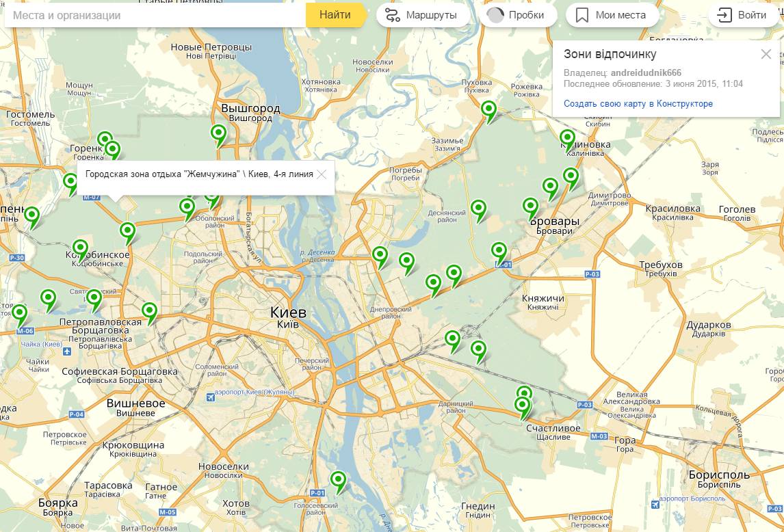Click the Войти login button
This screenshot has height=532, width=784.
(744, 15)
